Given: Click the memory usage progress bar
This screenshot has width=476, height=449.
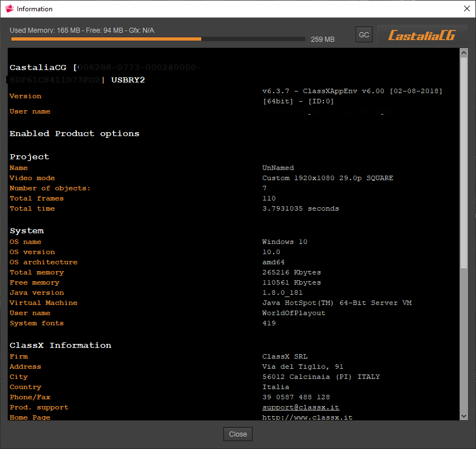Looking at the screenshot, I should (x=158, y=39).
